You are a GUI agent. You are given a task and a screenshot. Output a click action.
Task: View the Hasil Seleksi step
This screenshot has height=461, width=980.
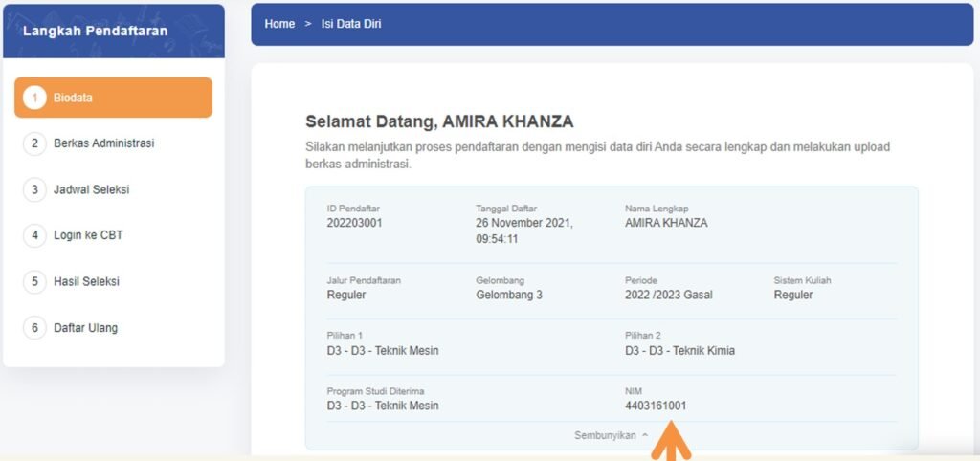86,281
